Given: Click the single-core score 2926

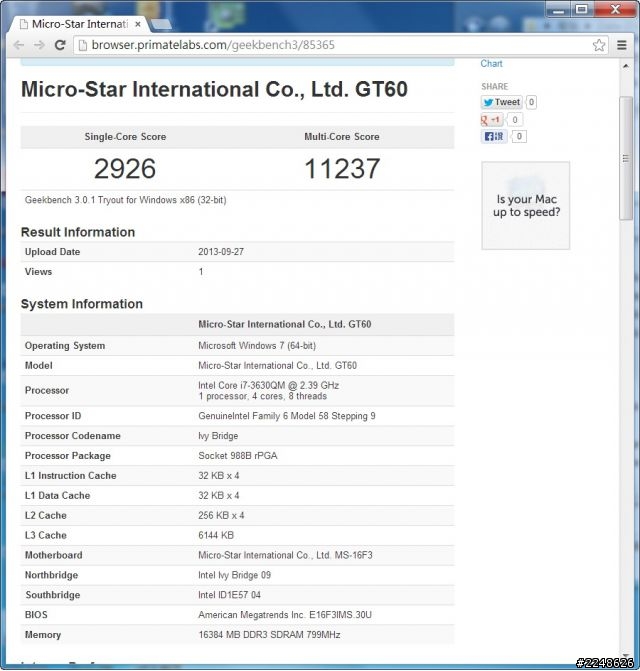Looking at the screenshot, I should [x=124, y=169].
